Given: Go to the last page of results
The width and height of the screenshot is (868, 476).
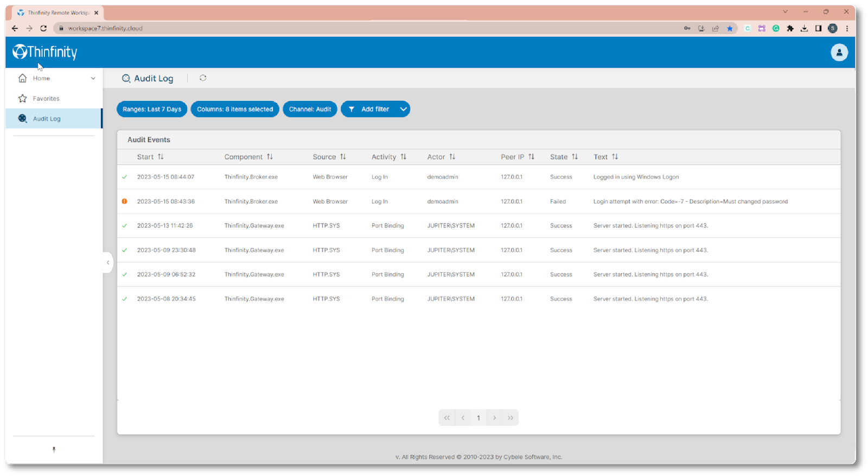Looking at the screenshot, I should [510, 417].
